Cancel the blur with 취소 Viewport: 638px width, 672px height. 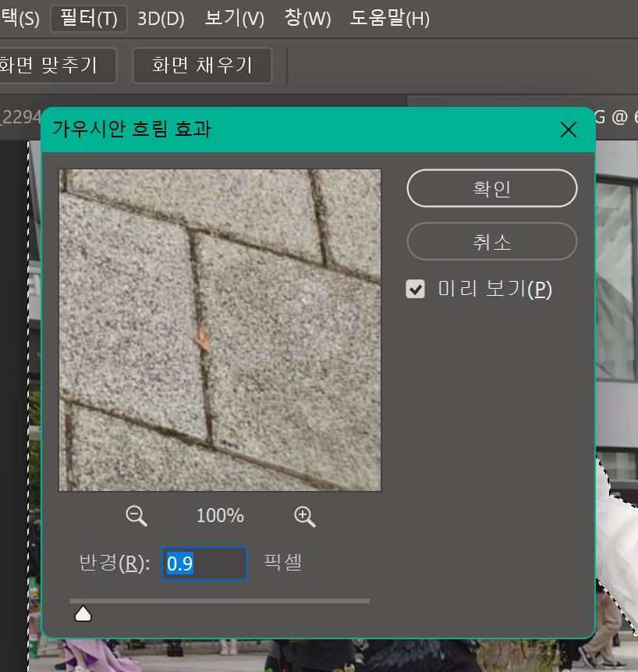491,241
